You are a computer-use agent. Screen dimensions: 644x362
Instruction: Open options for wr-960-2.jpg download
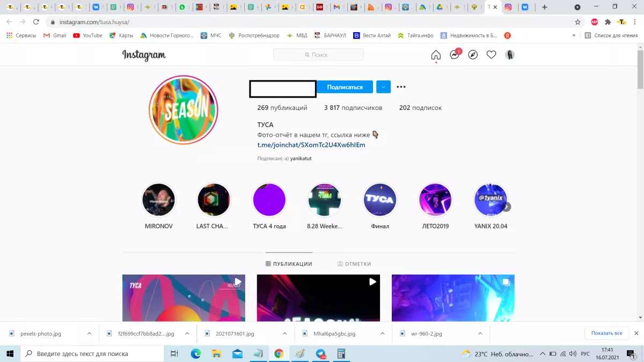pyautogui.click(x=481, y=334)
